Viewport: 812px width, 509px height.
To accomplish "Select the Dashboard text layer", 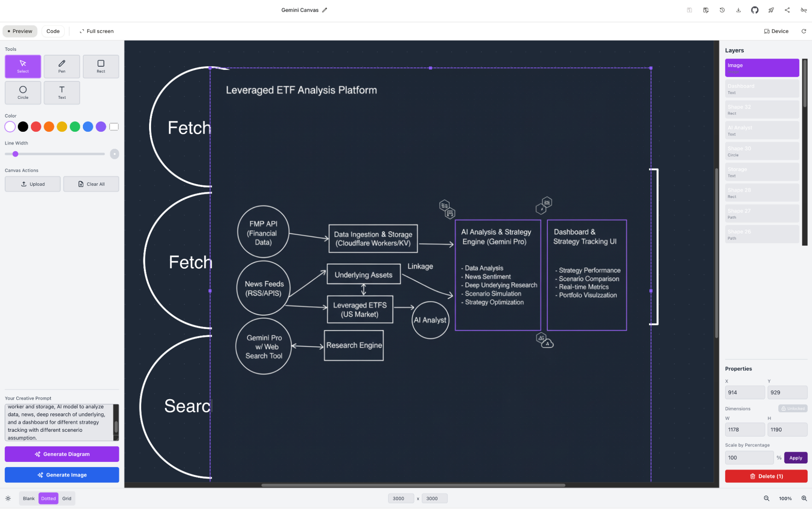I will click(762, 89).
